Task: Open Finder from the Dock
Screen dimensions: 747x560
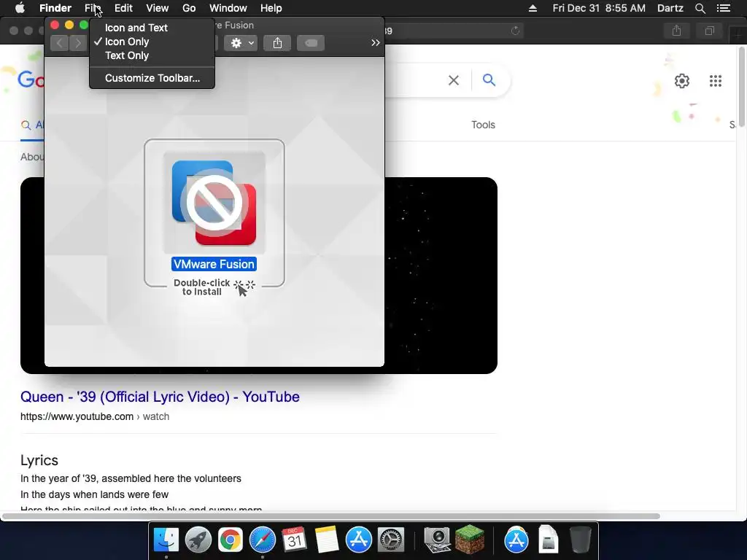Action: (166, 540)
